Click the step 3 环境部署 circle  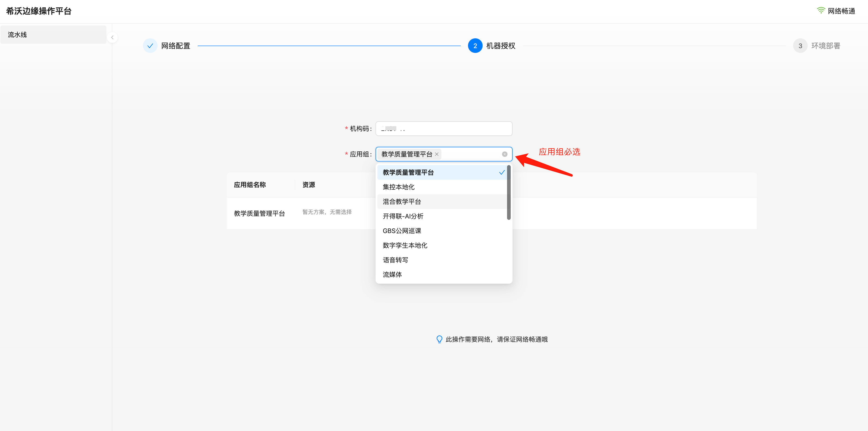click(x=800, y=46)
